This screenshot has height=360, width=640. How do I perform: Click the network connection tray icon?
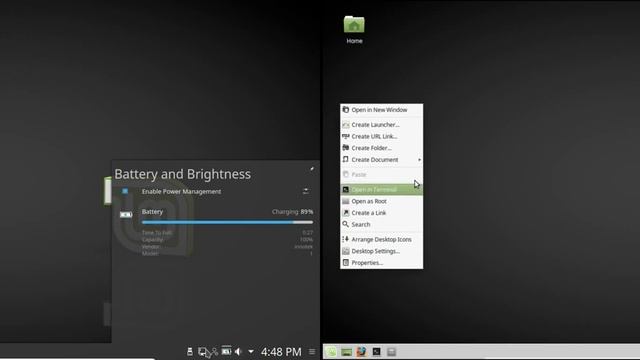[x=215, y=351]
